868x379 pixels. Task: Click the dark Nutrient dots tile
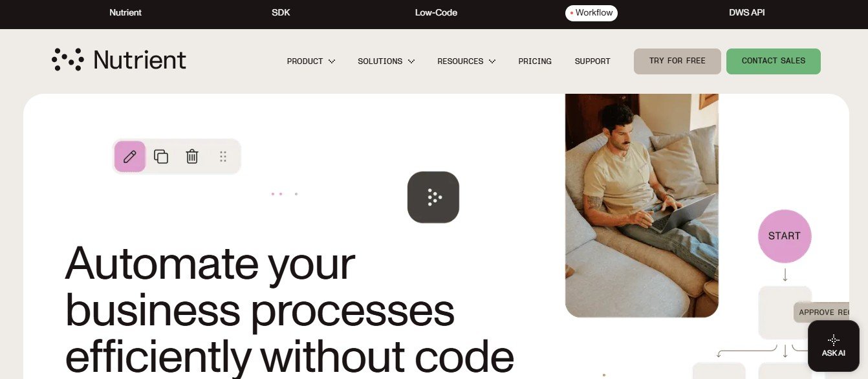[433, 197]
